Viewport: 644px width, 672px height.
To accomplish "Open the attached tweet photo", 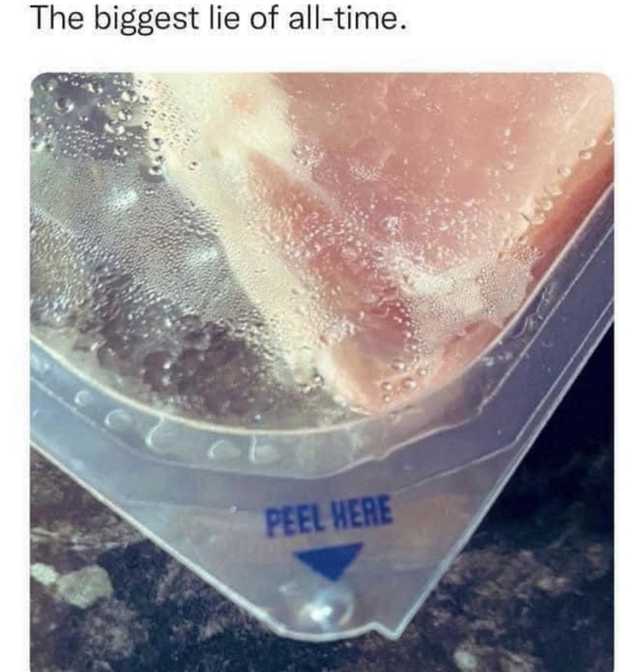I will pyautogui.click(x=322, y=372).
